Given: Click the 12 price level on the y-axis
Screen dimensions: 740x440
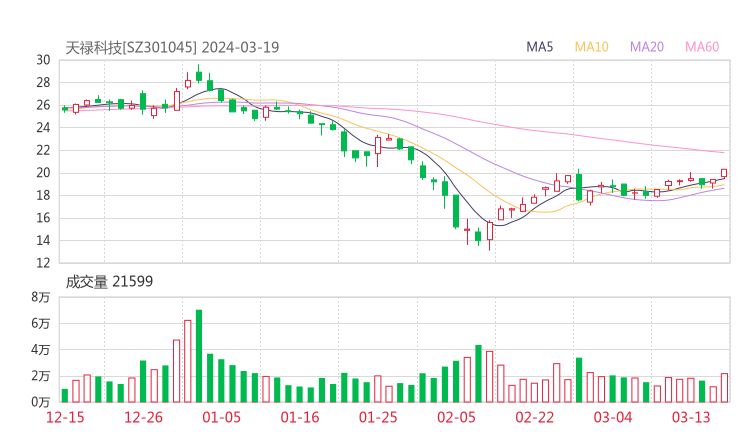Looking at the screenshot, I should [x=43, y=263].
